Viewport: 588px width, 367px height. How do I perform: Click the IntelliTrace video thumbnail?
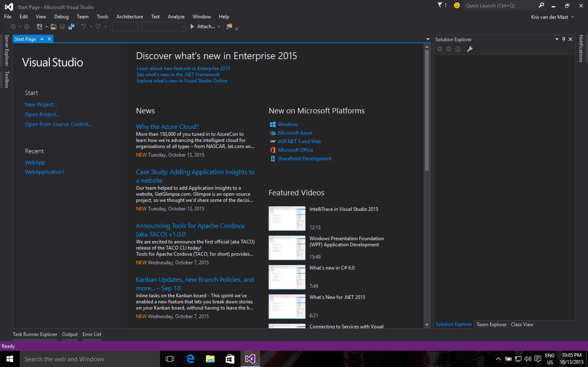tap(287, 218)
